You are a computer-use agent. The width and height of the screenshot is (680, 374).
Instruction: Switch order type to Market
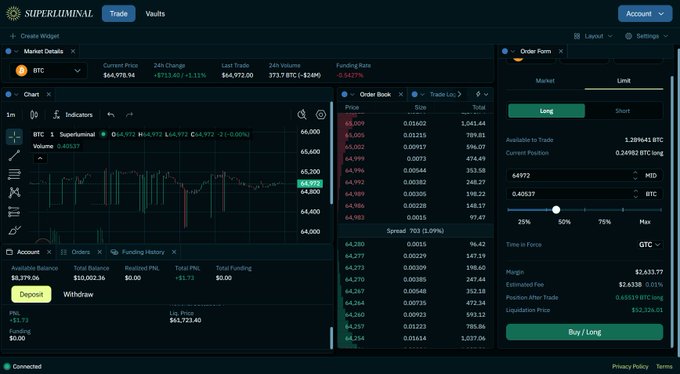[x=545, y=81]
